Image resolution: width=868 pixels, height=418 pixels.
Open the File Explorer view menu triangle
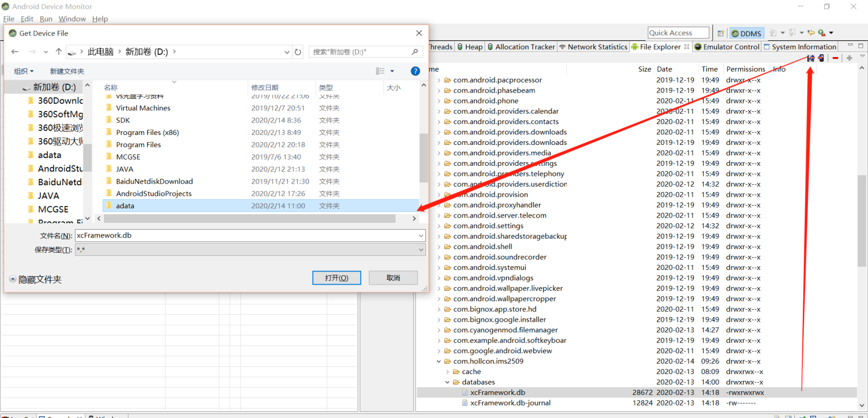pyautogui.click(x=862, y=57)
